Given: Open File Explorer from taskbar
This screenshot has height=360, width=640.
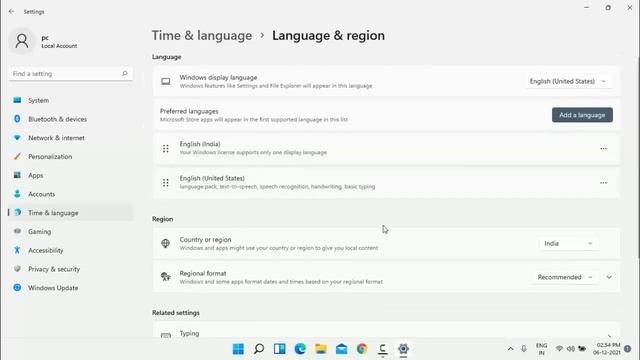Looking at the screenshot, I should pyautogui.click(x=321, y=349).
